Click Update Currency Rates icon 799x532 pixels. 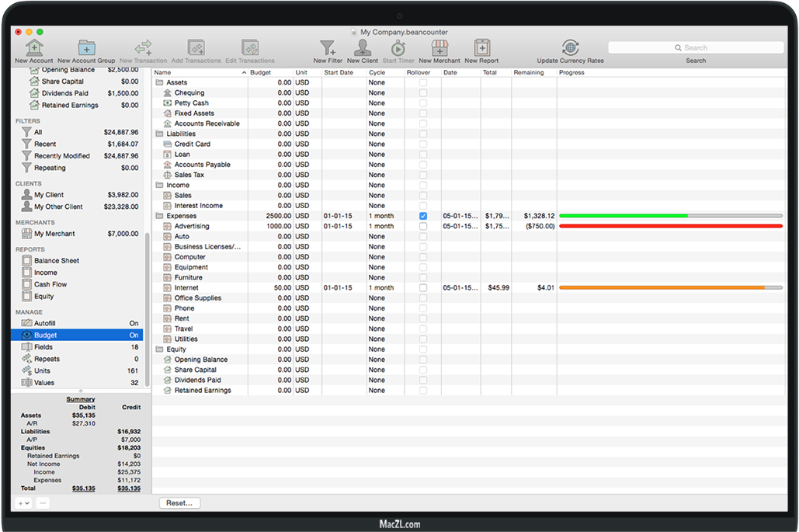[x=570, y=48]
